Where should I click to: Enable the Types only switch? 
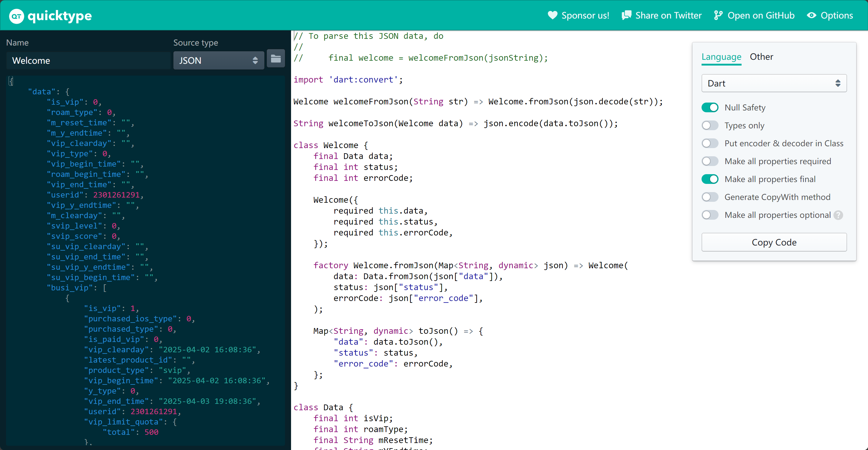[710, 126]
